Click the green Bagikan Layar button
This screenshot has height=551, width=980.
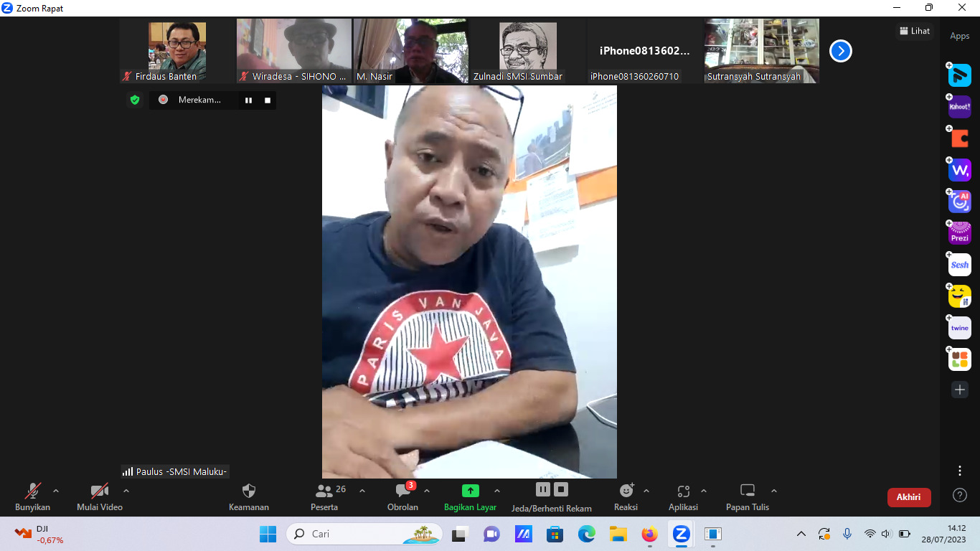[x=470, y=497]
